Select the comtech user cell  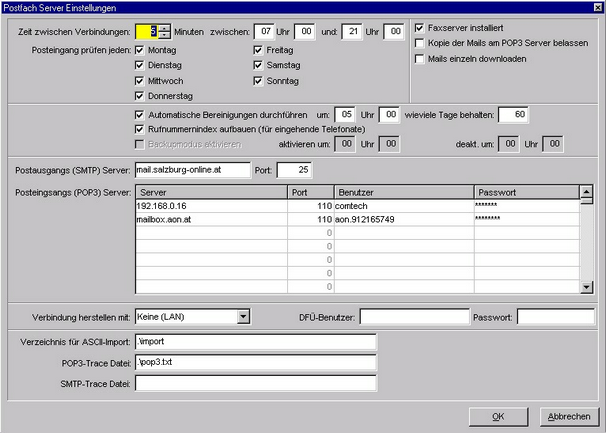404,206
